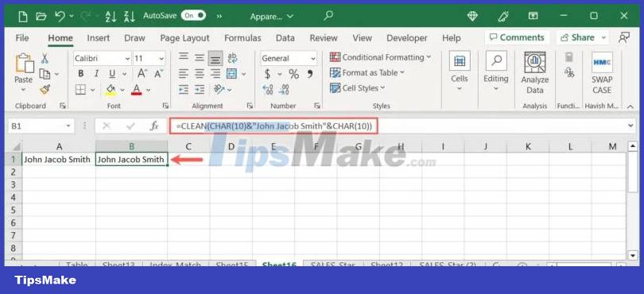The width and height of the screenshot is (644, 294).
Task: Click the Comments button
Action: (517, 37)
